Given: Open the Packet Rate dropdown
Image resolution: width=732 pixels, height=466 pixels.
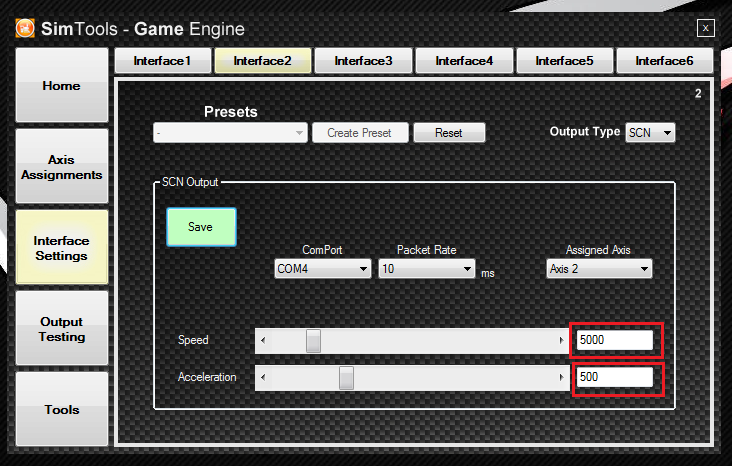Looking at the screenshot, I should (x=427, y=269).
